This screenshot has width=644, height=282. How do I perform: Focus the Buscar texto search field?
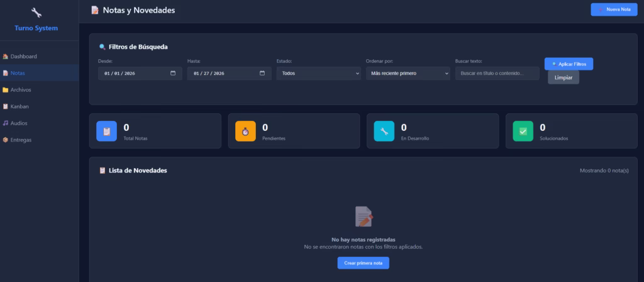pos(497,74)
